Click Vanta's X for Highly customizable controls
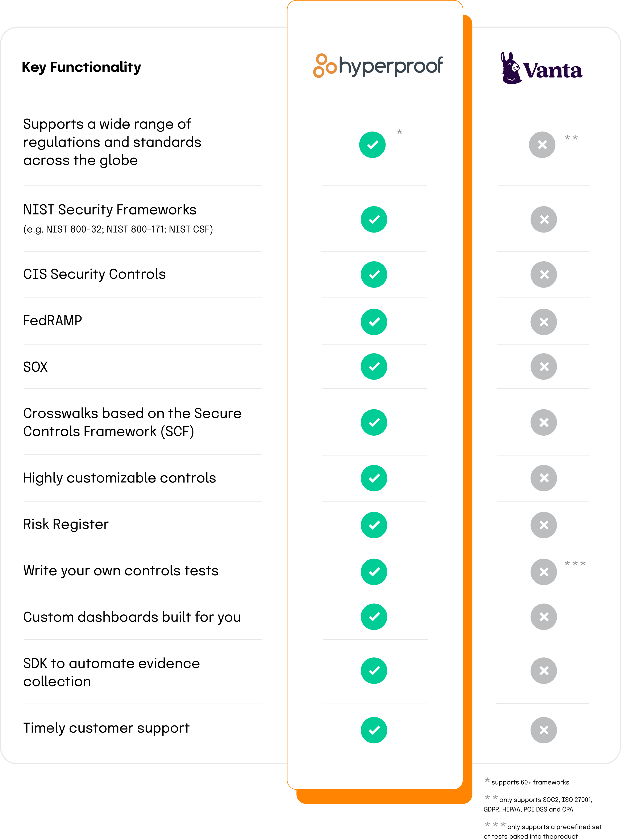 tap(543, 478)
